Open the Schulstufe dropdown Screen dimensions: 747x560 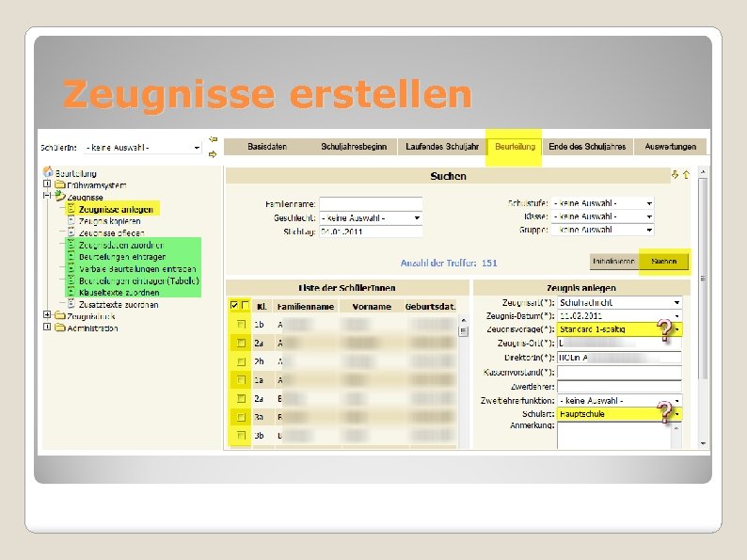pyautogui.click(x=649, y=203)
